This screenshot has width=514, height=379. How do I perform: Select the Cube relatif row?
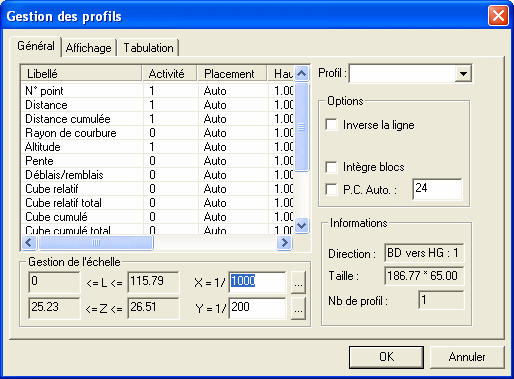pos(157,189)
